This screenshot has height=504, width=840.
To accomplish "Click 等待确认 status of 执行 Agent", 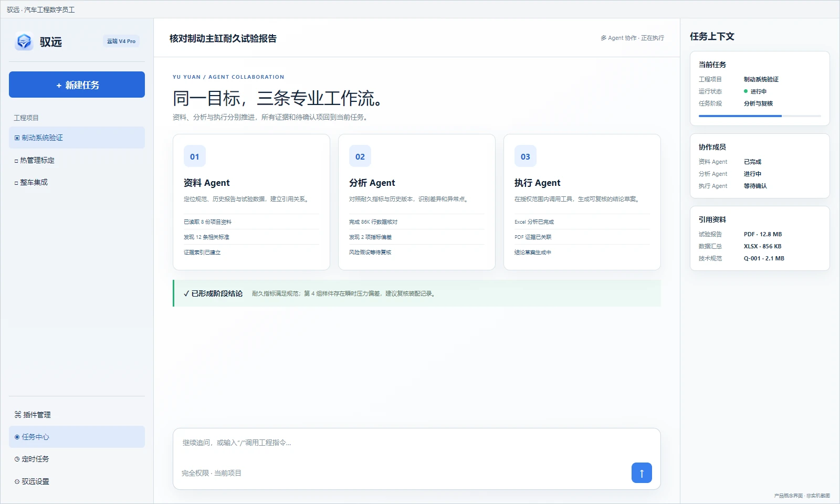I will pyautogui.click(x=755, y=186).
